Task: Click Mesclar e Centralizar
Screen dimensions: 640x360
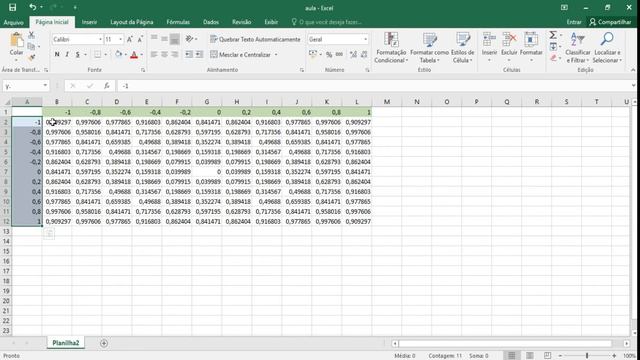Action: [x=240, y=54]
